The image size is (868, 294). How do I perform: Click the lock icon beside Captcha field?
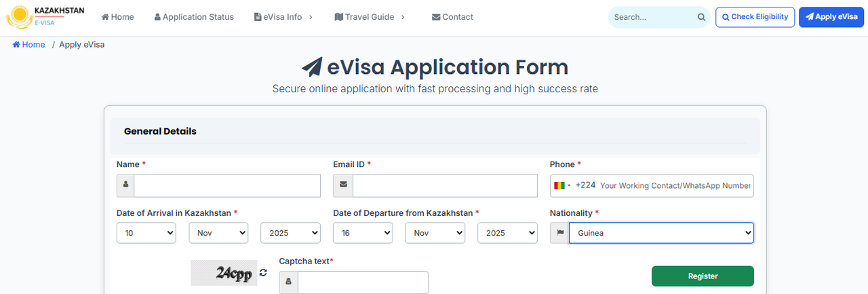tap(288, 282)
